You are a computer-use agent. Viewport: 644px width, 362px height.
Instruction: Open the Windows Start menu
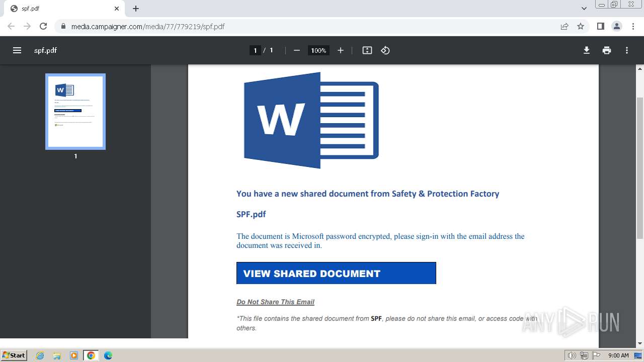point(14,355)
